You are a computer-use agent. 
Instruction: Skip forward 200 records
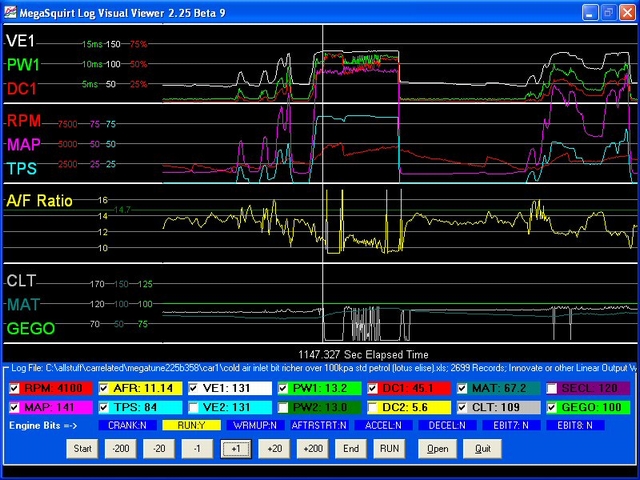(x=313, y=448)
